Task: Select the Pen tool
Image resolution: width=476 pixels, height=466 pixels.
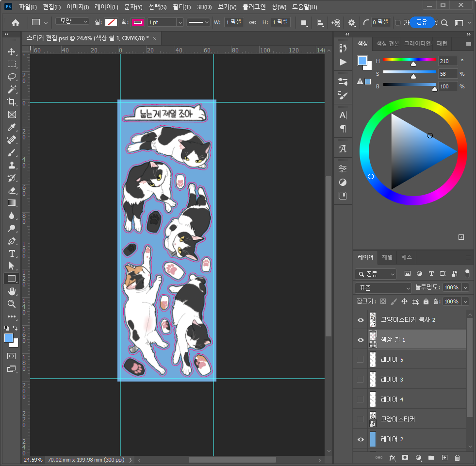Action: pyautogui.click(x=12, y=241)
